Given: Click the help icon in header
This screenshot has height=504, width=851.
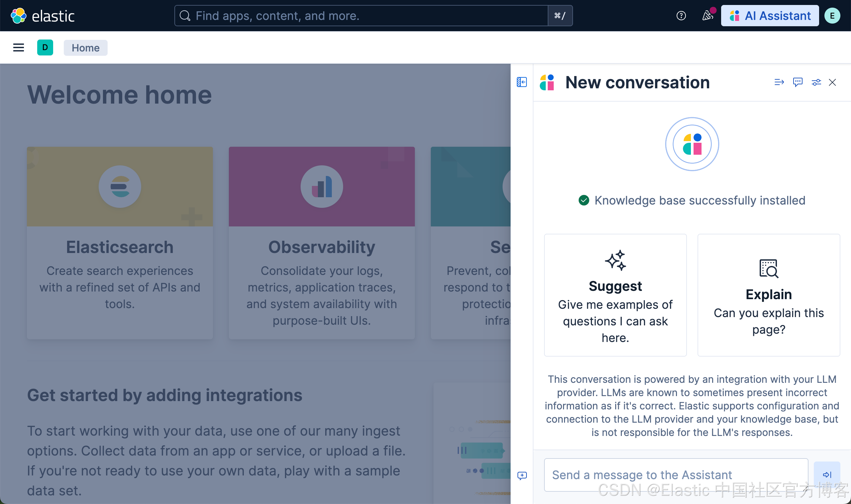Looking at the screenshot, I should (x=681, y=16).
